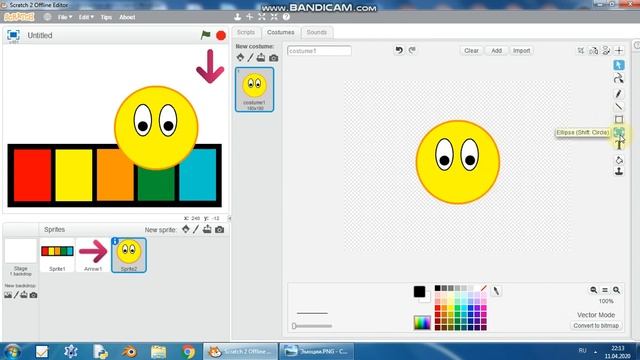The width and height of the screenshot is (640, 360).
Task: Select the Pencil tool
Action: click(x=619, y=93)
